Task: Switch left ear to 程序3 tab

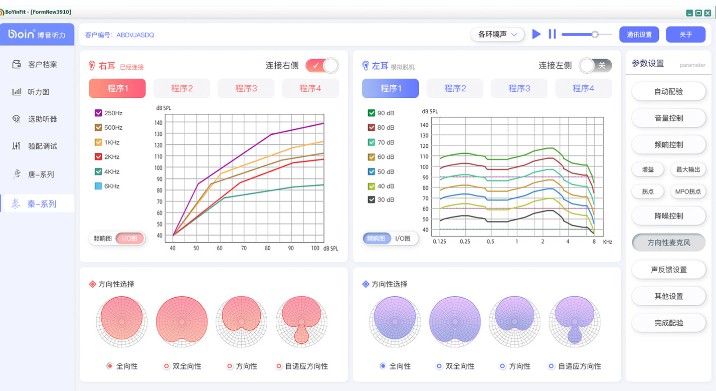Action: [x=519, y=88]
